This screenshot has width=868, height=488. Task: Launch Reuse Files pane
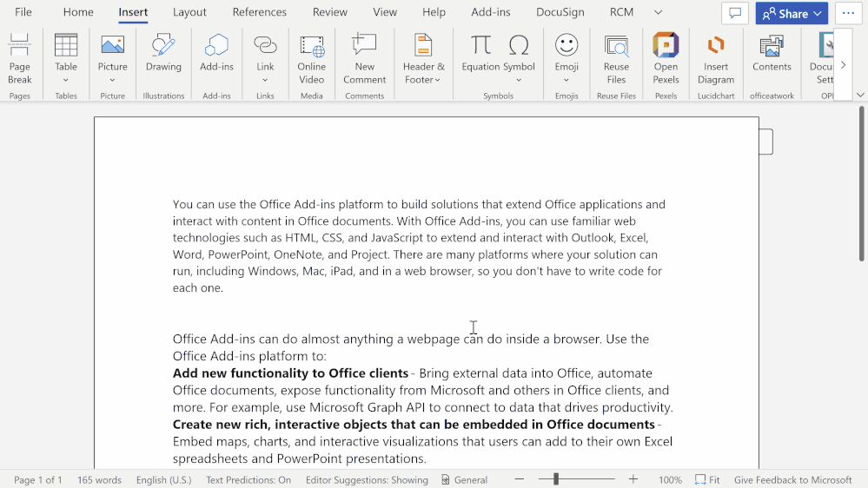coord(616,59)
